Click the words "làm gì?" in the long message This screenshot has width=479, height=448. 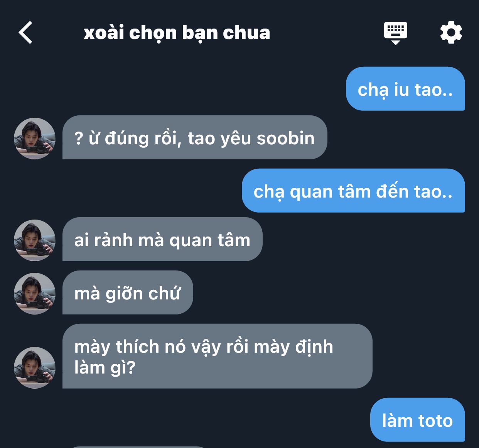[x=105, y=368]
